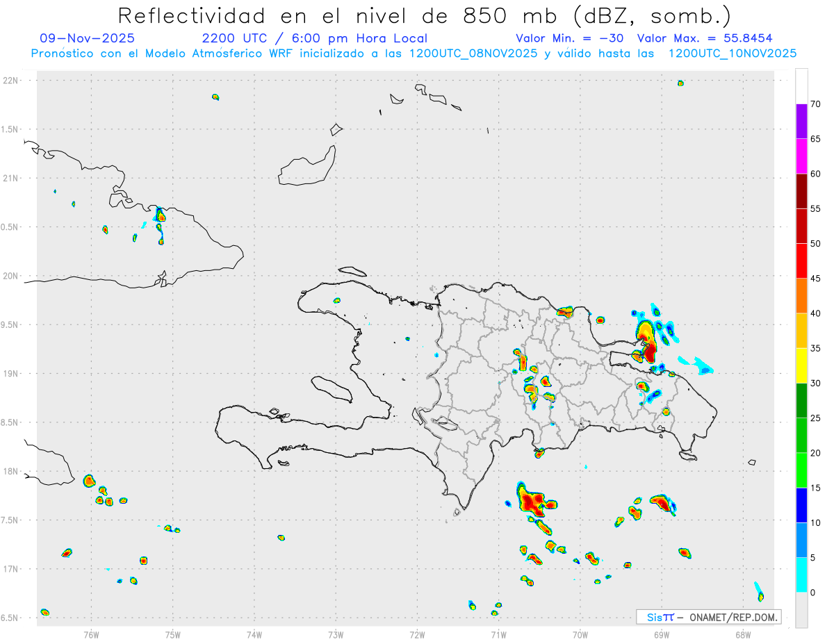The height and width of the screenshot is (644, 834).
Task: Click the '68W' longitude label
Action: [x=743, y=634]
